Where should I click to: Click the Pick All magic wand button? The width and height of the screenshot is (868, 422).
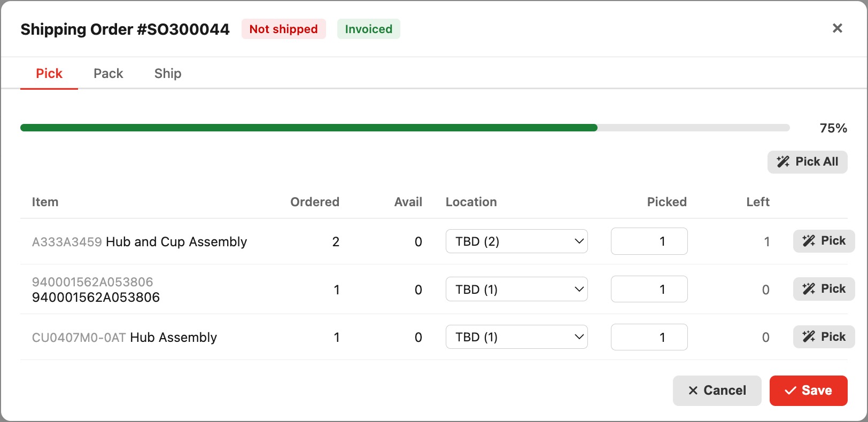pos(807,162)
